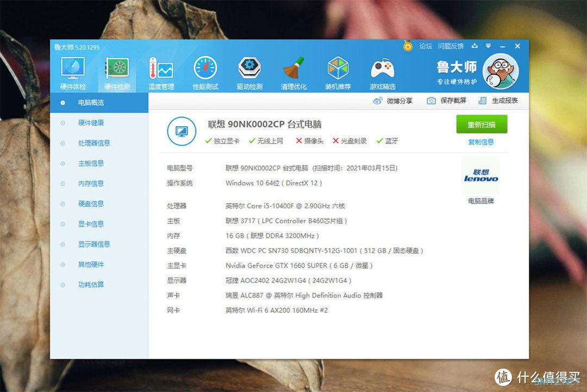587x392 pixels.
Task: Open 温度管理 temperature management icon
Action: [161, 73]
